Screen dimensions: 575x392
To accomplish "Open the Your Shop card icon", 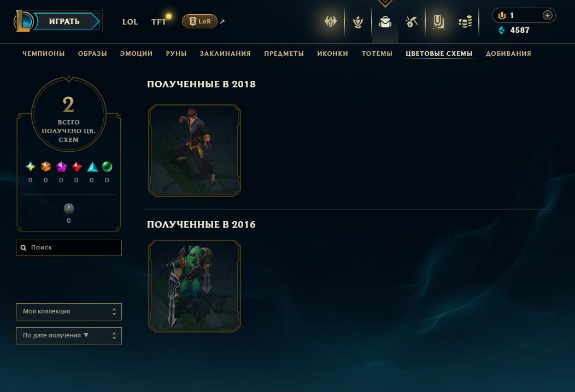I will [x=438, y=22].
